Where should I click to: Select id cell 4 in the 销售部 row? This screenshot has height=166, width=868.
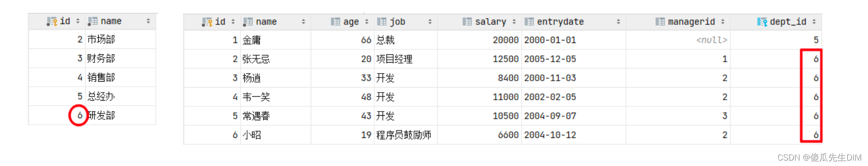57,78
